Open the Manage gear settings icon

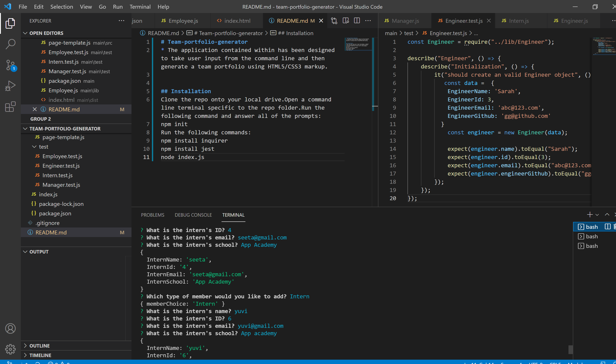(10, 349)
